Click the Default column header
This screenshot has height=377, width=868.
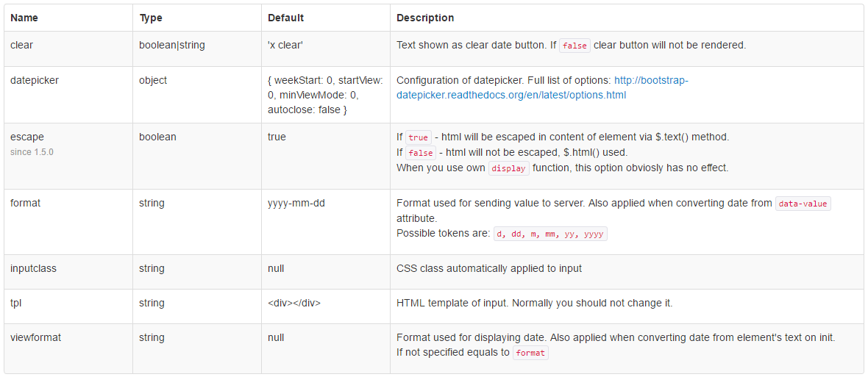[x=285, y=18]
